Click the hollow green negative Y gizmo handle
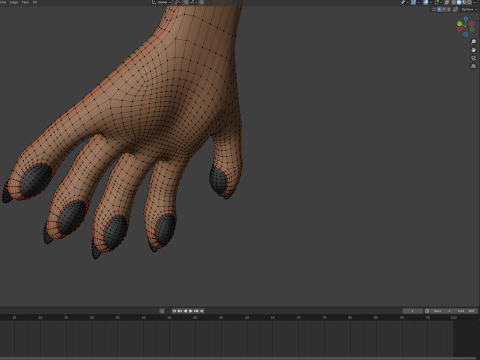Image resolution: width=480 pixels, height=360 pixels. pos(472,29)
